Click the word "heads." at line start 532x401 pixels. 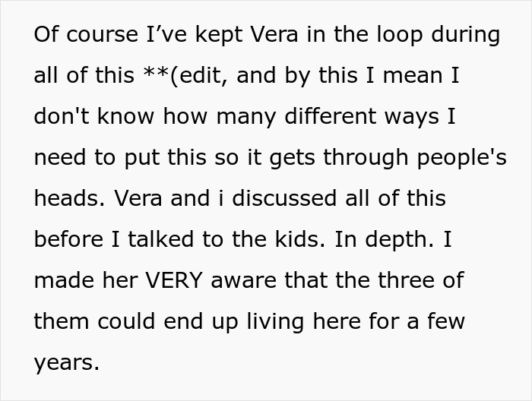point(69,198)
